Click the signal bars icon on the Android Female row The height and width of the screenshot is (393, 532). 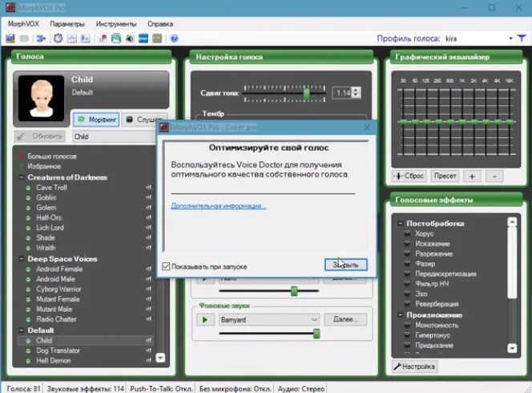[148, 269]
